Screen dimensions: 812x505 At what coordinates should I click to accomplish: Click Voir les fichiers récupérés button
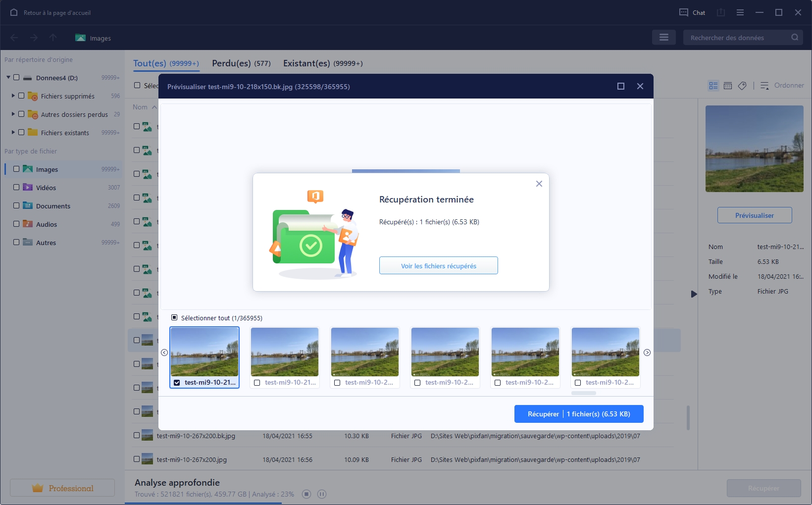coord(438,266)
